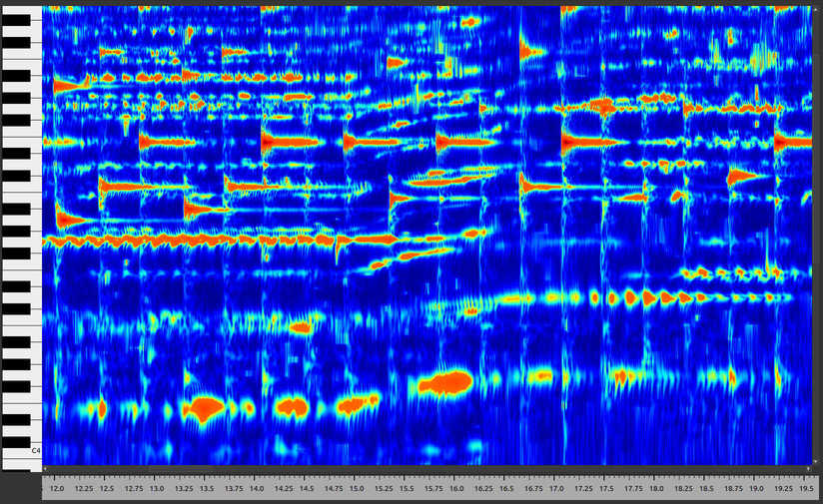Click the 13.5 tick on the timeline
Image resolution: width=823 pixels, height=504 pixels.
point(207,490)
